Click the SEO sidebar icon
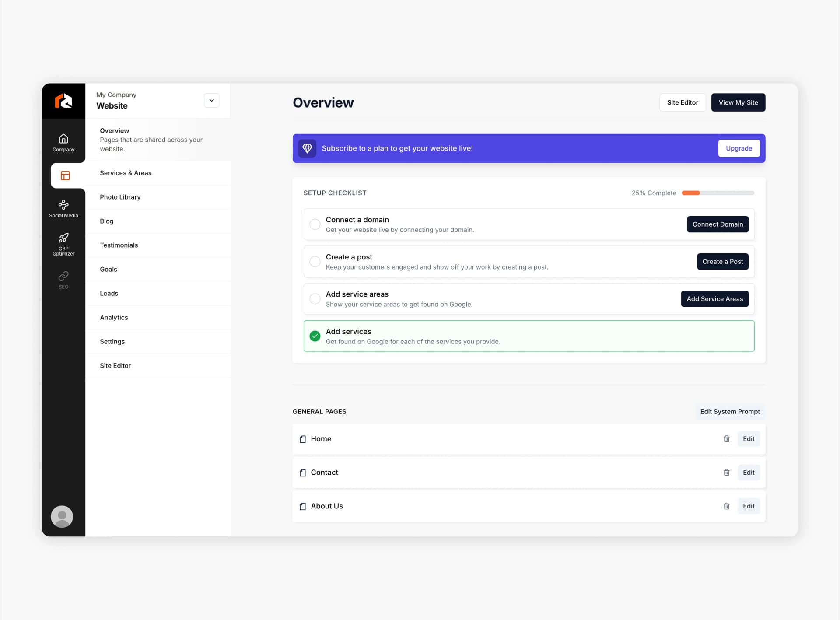Image resolution: width=840 pixels, height=620 pixels. tap(63, 278)
